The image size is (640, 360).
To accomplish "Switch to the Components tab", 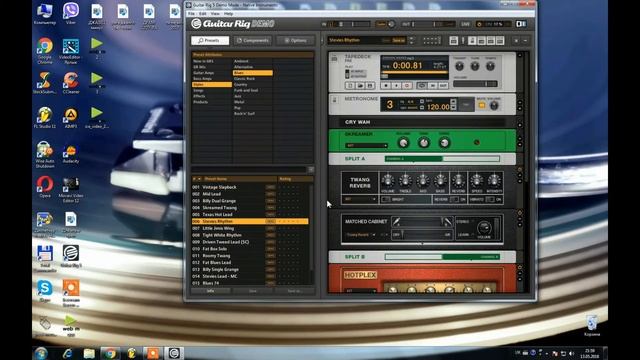I will point(253,40).
